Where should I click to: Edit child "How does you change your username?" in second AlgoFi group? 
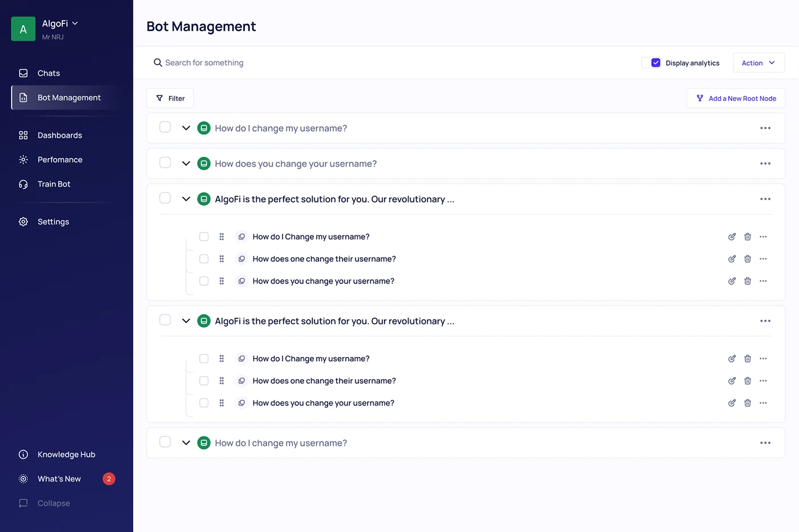click(732, 403)
